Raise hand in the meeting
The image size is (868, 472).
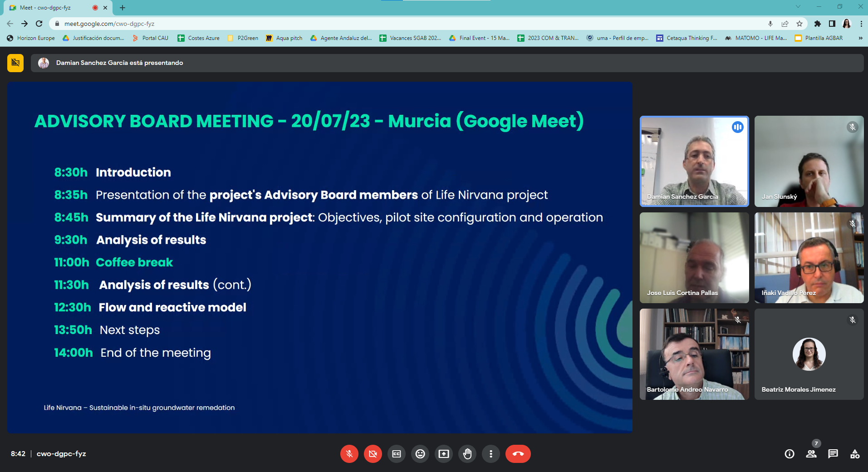click(x=467, y=454)
